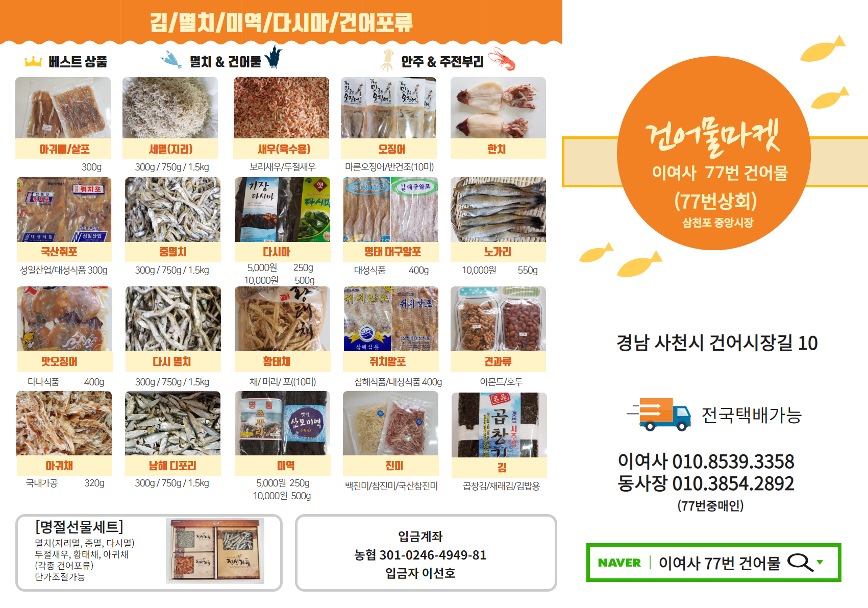Click the orange delivery truck icon
The height and width of the screenshot is (608, 868).
tap(659, 415)
